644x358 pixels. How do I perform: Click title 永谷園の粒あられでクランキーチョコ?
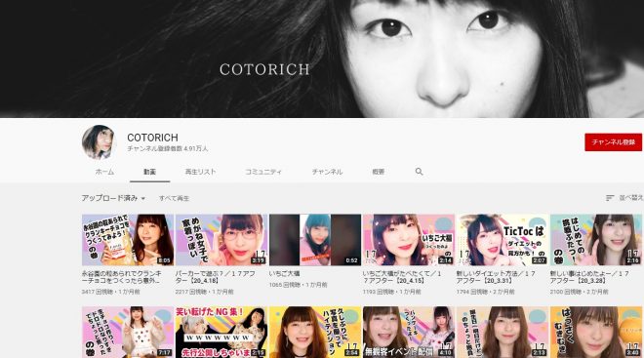(122, 277)
